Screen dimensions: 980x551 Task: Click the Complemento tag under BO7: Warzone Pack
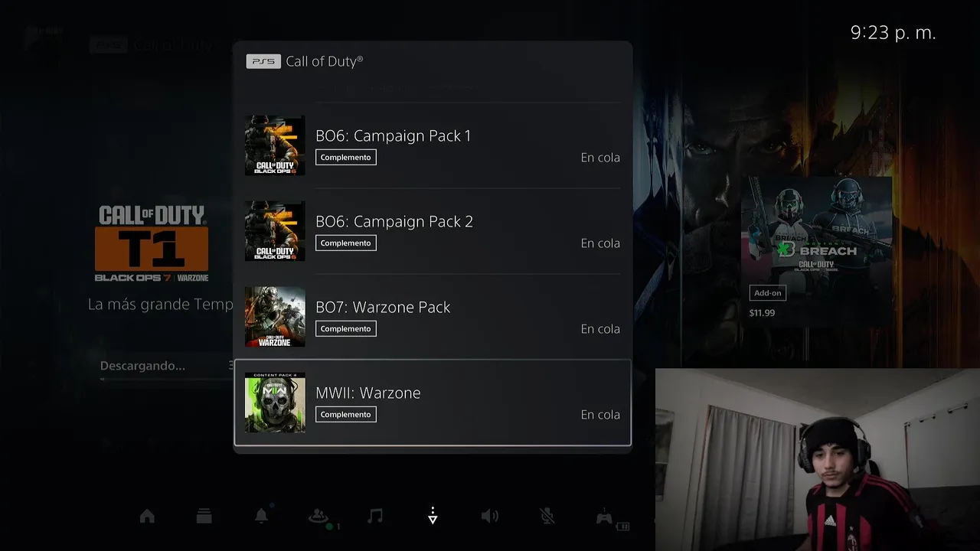[x=346, y=329]
